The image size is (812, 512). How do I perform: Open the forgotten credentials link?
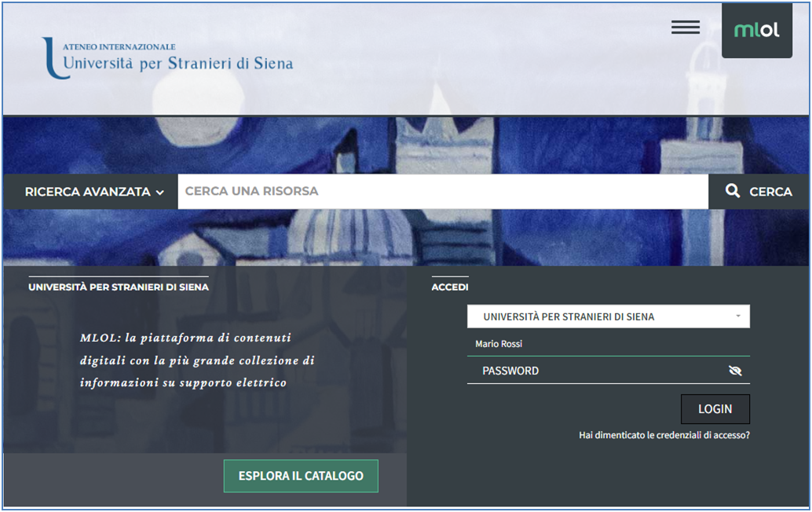pyautogui.click(x=664, y=435)
